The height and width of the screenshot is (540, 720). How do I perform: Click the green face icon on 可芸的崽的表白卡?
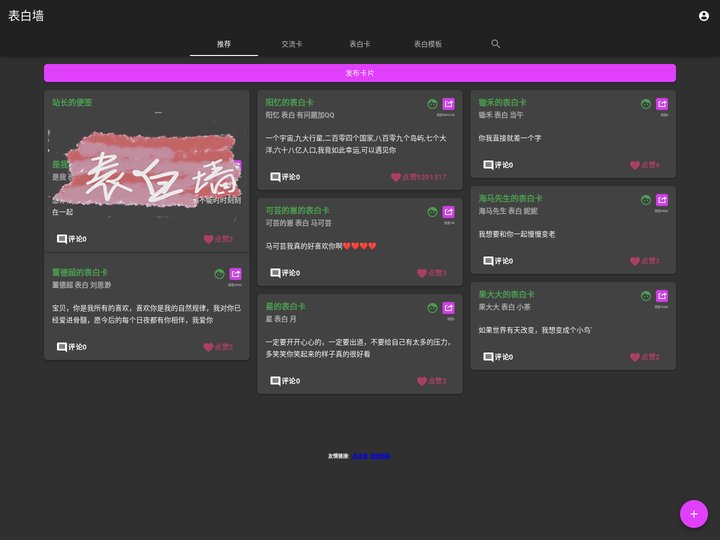pyautogui.click(x=432, y=212)
